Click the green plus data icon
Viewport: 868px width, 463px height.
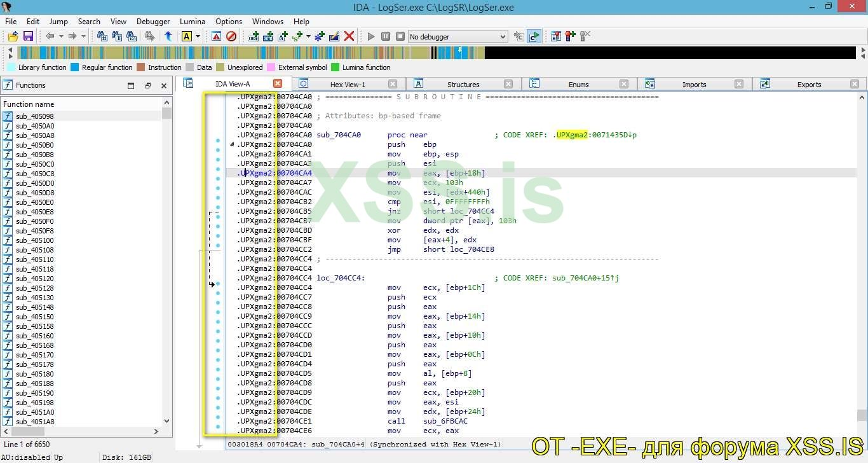(x=268, y=36)
